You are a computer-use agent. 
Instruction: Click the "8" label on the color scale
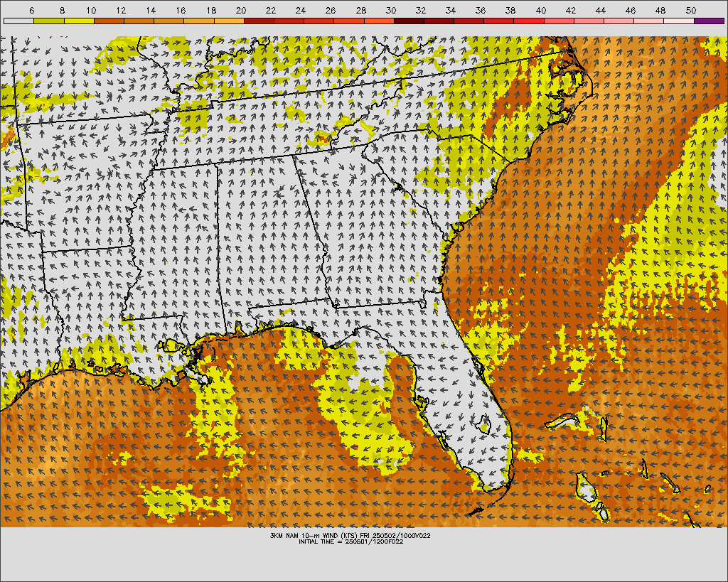pos(63,10)
